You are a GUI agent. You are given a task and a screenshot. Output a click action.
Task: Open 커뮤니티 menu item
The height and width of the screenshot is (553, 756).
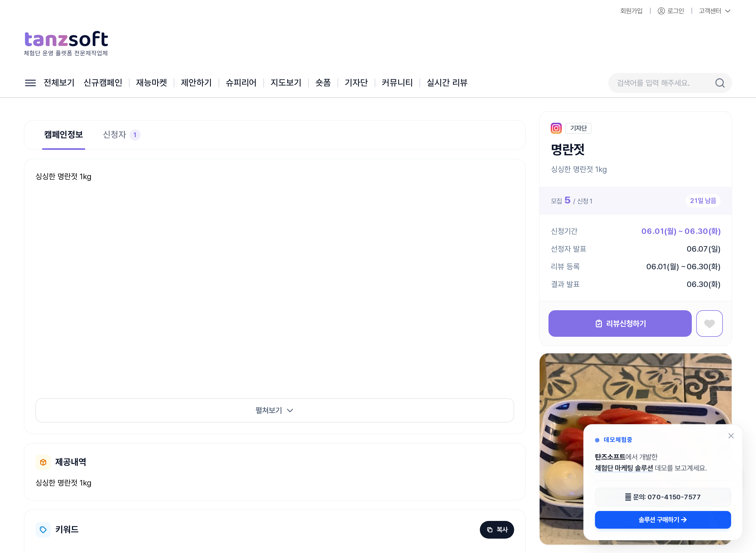pyautogui.click(x=397, y=83)
